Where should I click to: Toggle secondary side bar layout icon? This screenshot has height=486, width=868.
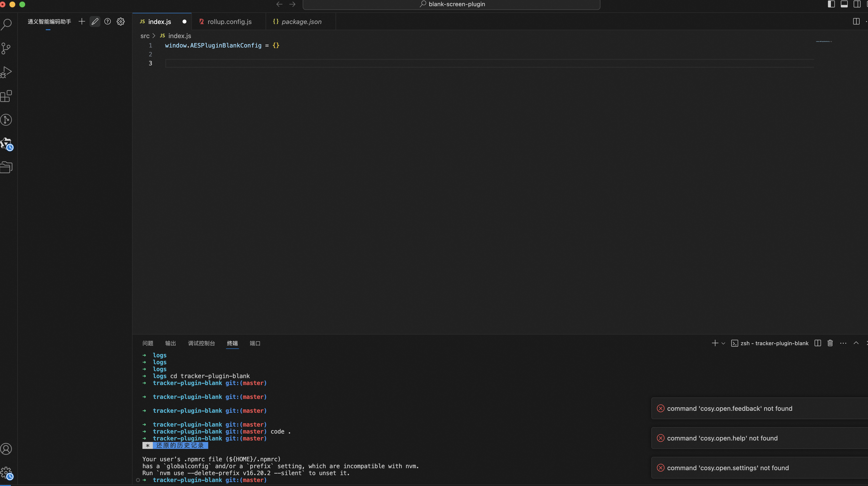[857, 4]
